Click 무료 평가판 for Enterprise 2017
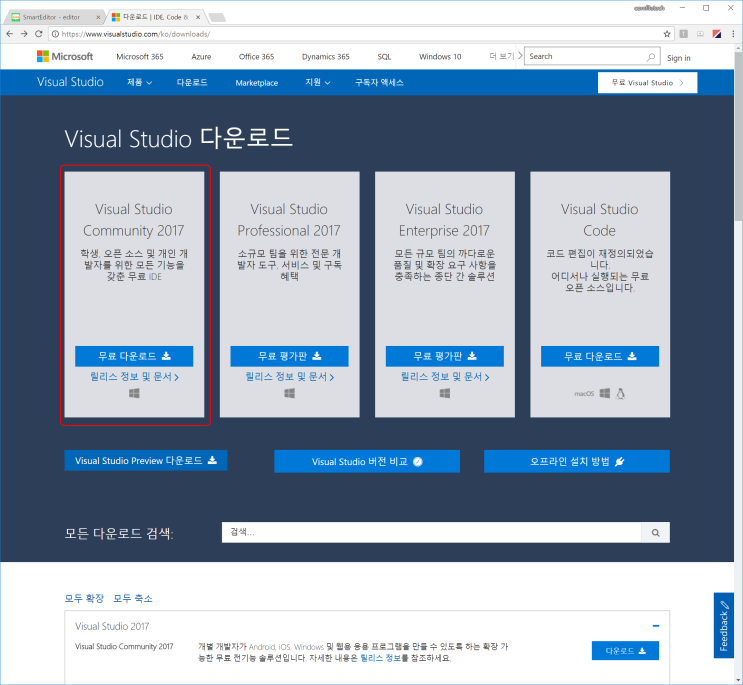 [x=444, y=356]
